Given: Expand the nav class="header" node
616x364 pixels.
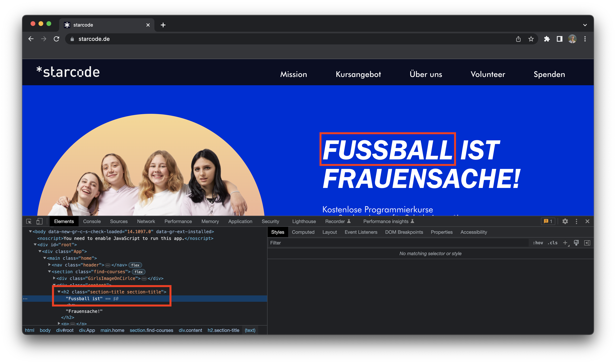Looking at the screenshot, I should (49, 265).
